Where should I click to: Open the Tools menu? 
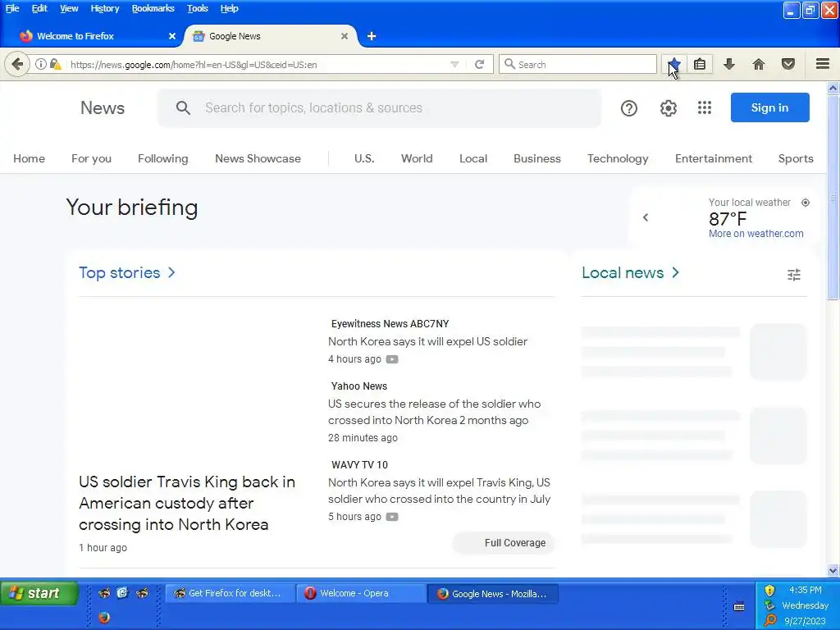point(197,8)
